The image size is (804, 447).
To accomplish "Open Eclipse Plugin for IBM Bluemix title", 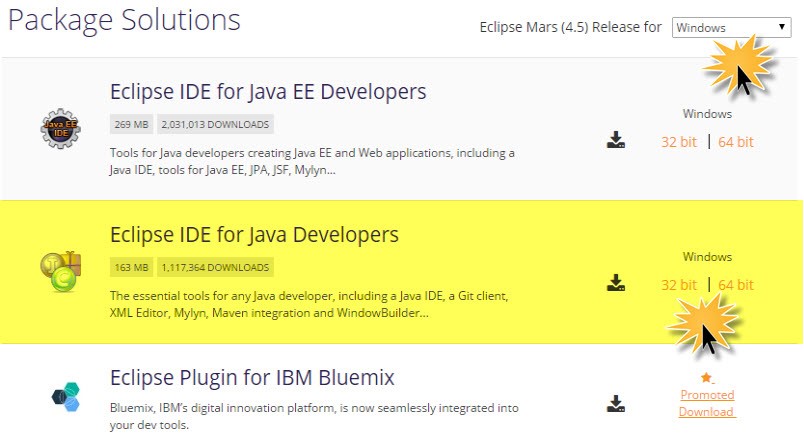I will click(252, 378).
